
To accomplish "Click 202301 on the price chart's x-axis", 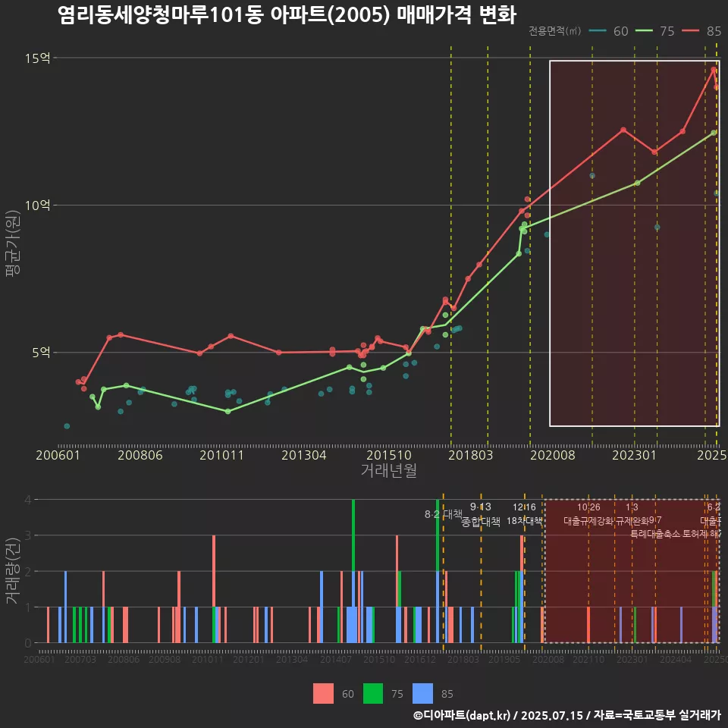I will coord(634,455).
